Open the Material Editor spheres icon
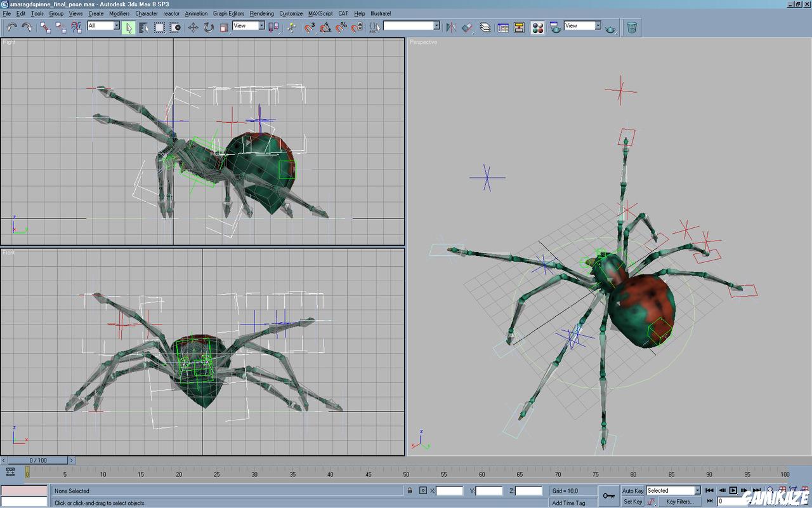The image size is (812, 508). click(x=537, y=27)
